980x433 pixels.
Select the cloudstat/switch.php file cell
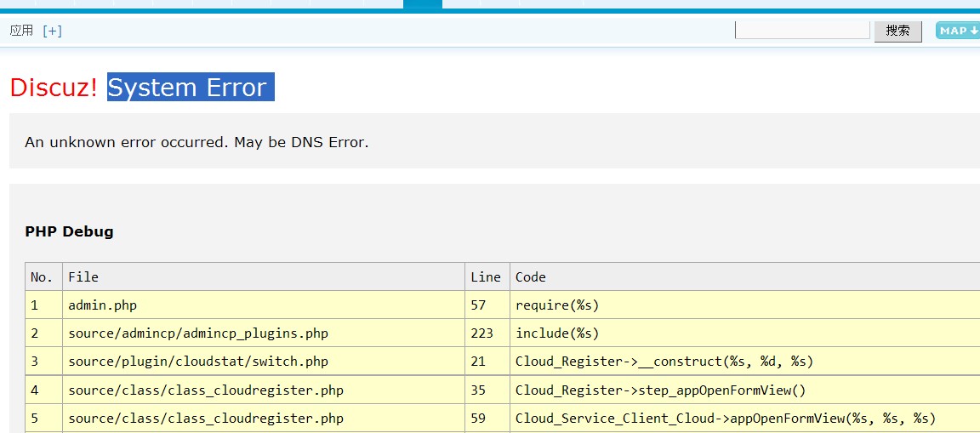(264, 362)
